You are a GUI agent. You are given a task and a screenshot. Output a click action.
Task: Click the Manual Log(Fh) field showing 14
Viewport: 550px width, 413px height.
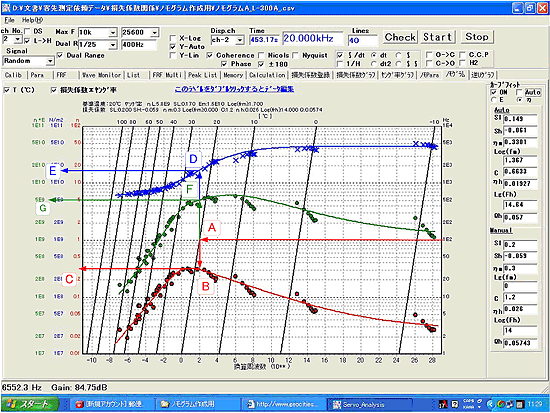[520, 330]
